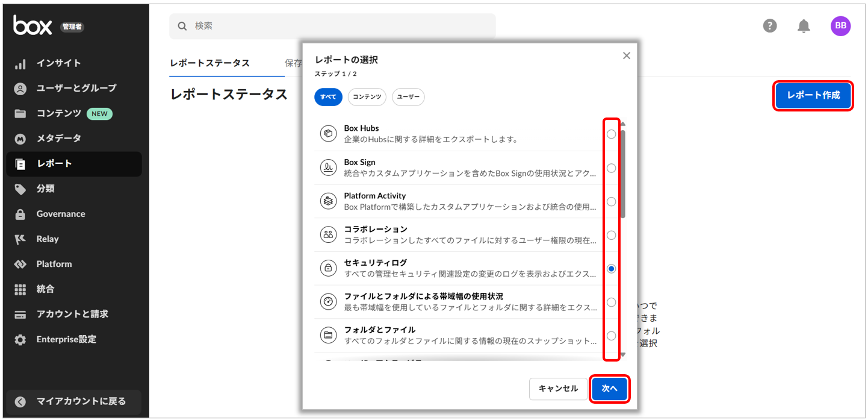
Task: Filter reports by ユーザー
Action: [x=408, y=97]
